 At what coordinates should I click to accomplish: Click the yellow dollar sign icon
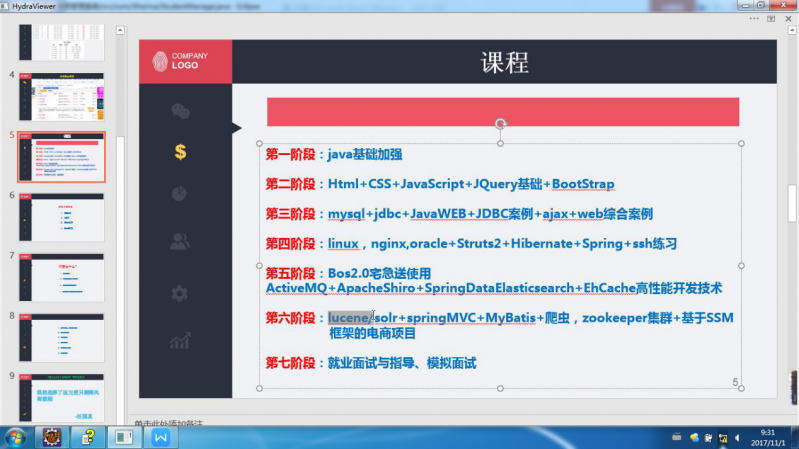point(180,152)
